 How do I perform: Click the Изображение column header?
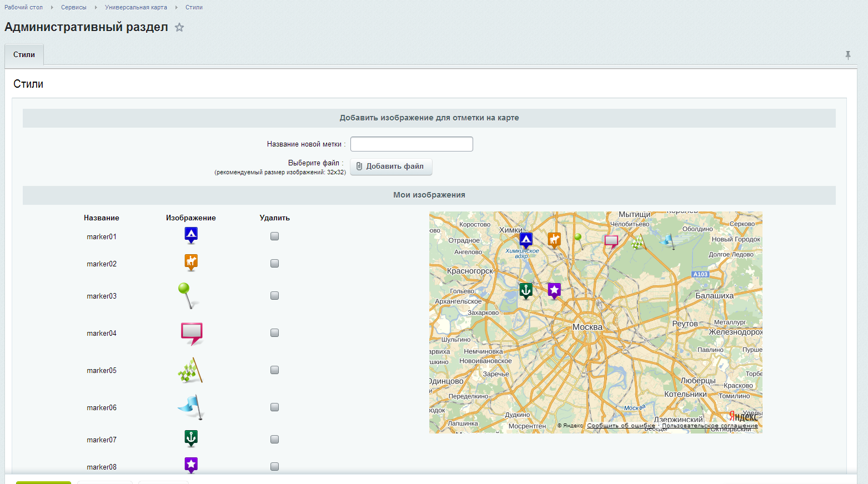(x=191, y=218)
